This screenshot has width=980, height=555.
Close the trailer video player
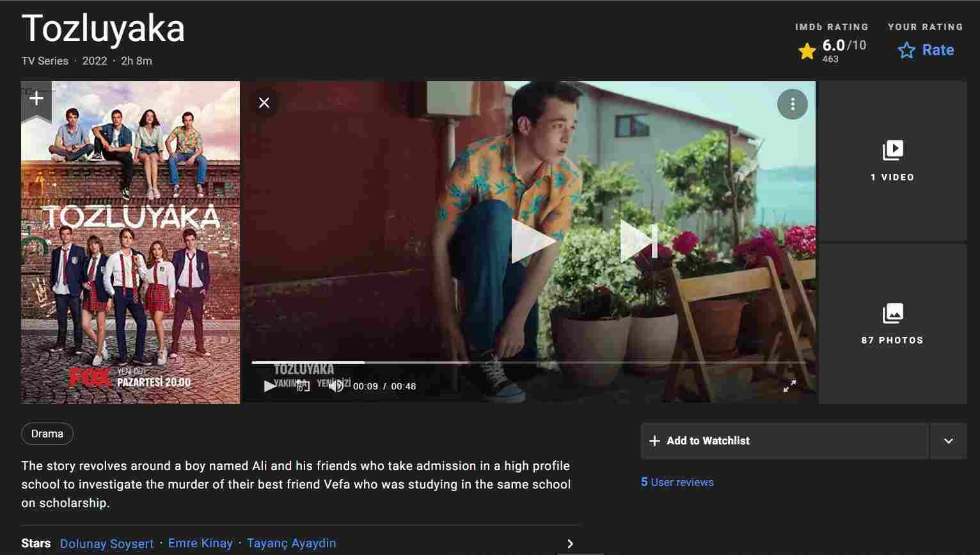264,102
